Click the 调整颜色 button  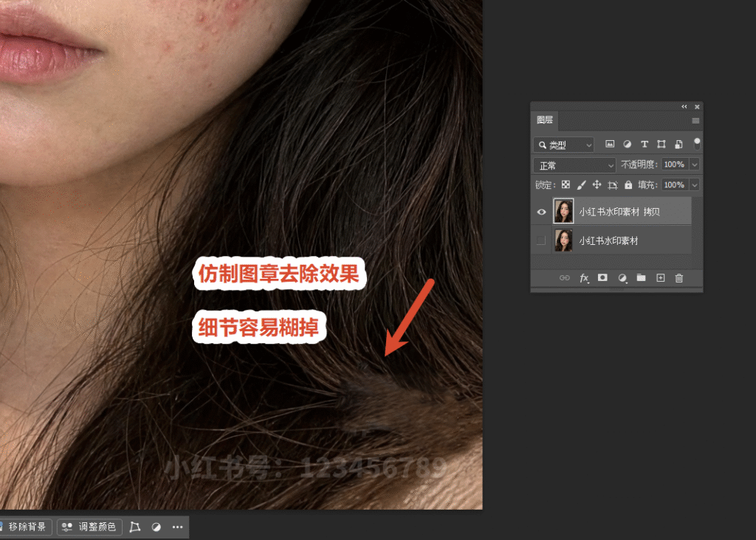(89, 527)
